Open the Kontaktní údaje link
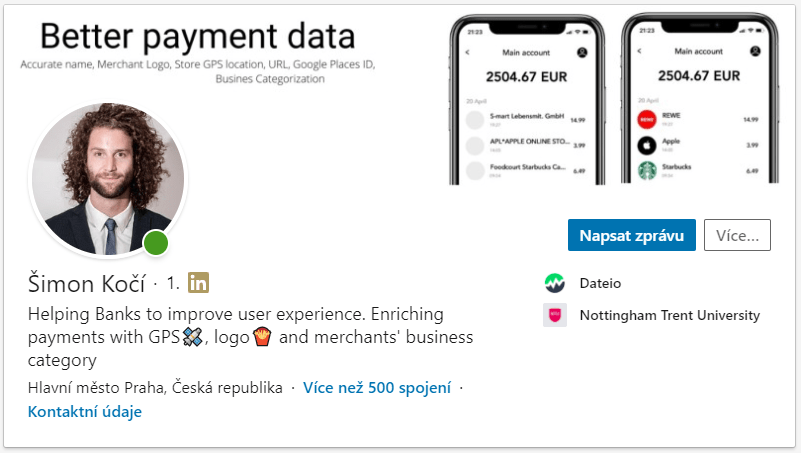The height and width of the screenshot is (453, 801). pos(85,411)
